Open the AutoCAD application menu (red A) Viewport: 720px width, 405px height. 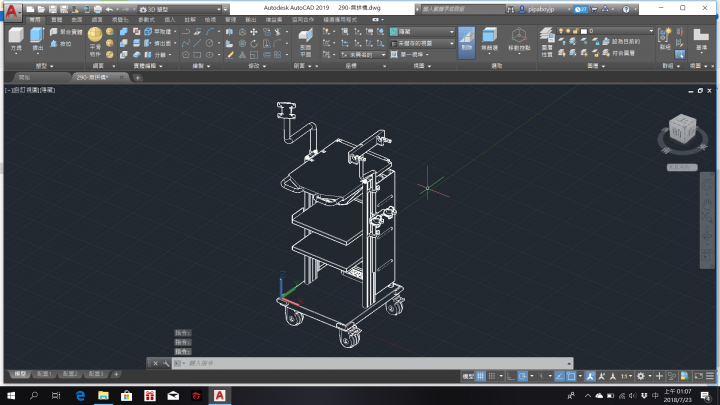point(12,11)
